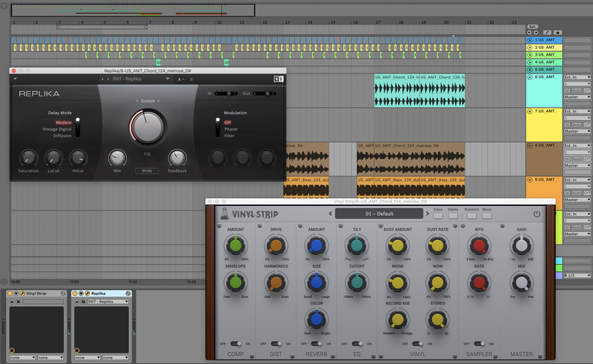593x364 pixels.
Task: Select track 5 US_AMT_ header
Action: [544, 70]
